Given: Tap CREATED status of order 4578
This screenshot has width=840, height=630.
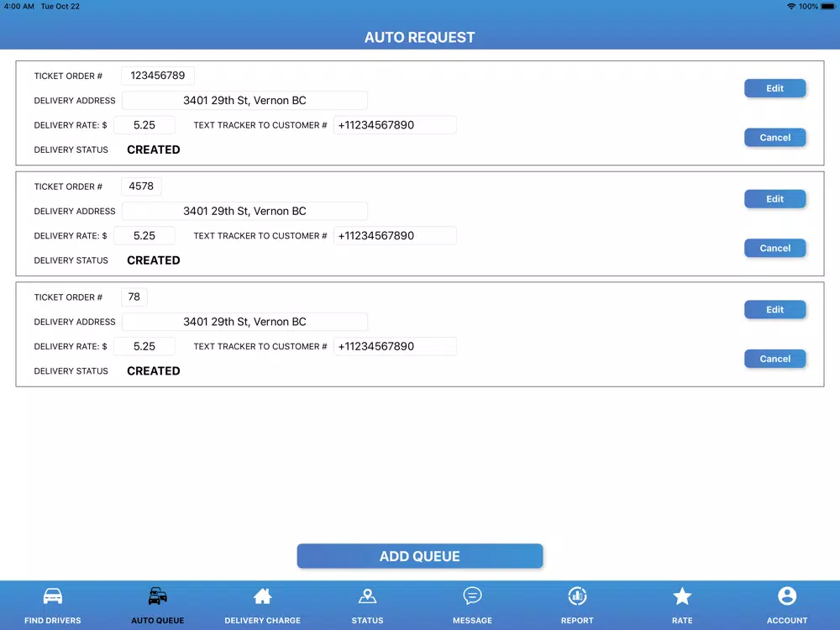Looking at the screenshot, I should click(x=153, y=260).
